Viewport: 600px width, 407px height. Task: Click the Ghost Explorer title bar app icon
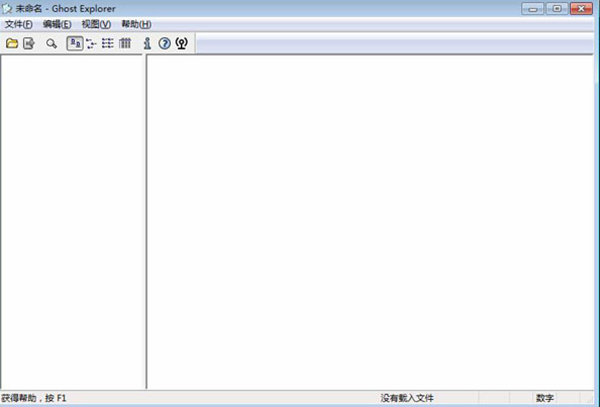(x=8, y=8)
